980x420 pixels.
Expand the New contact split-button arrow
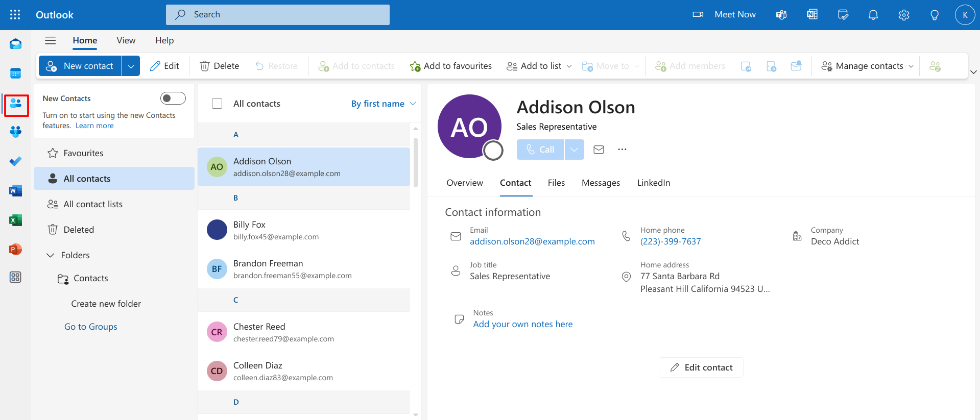131,66
